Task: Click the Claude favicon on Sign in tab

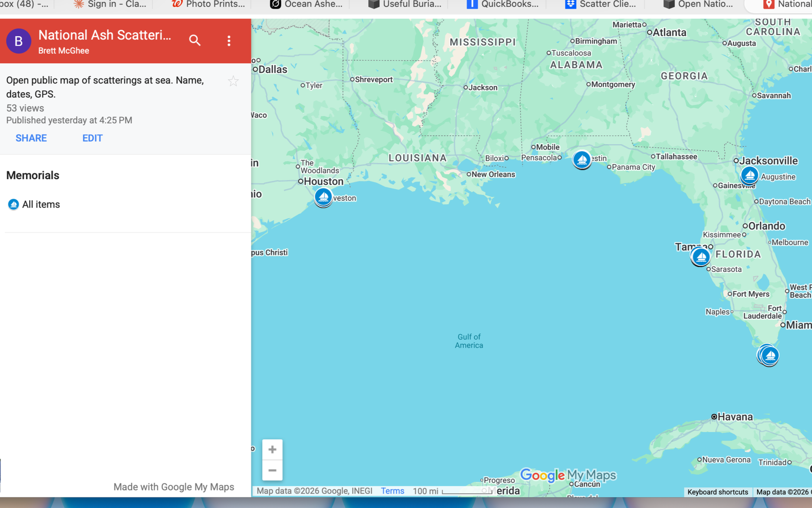Action: (79, 4)
